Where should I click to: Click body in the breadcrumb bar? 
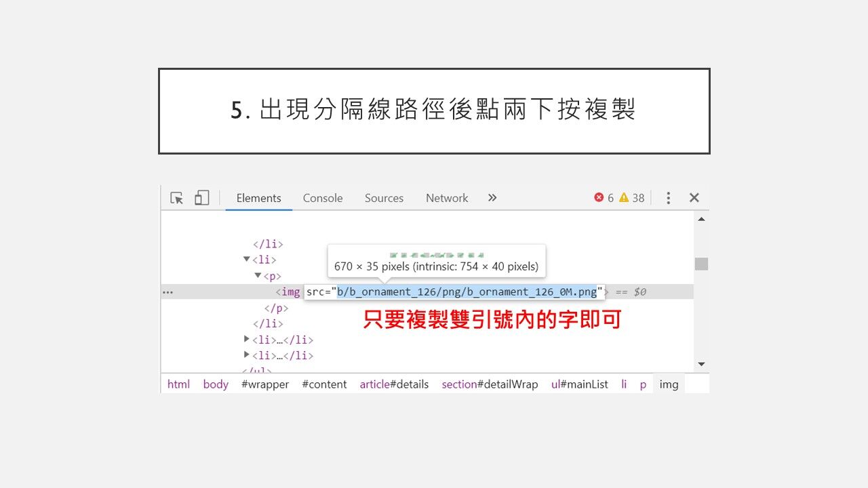click(x=216, y=384)
